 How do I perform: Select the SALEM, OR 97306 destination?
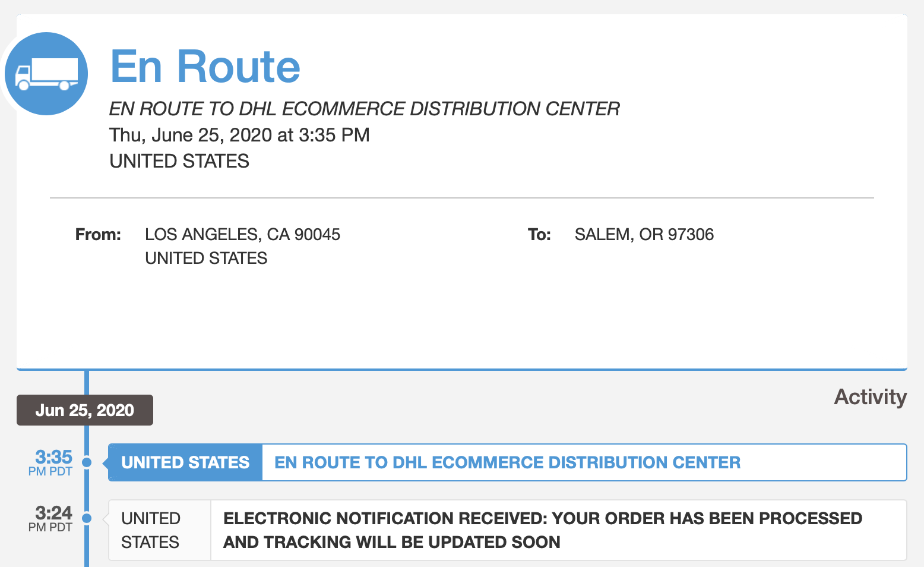(644, 235)
